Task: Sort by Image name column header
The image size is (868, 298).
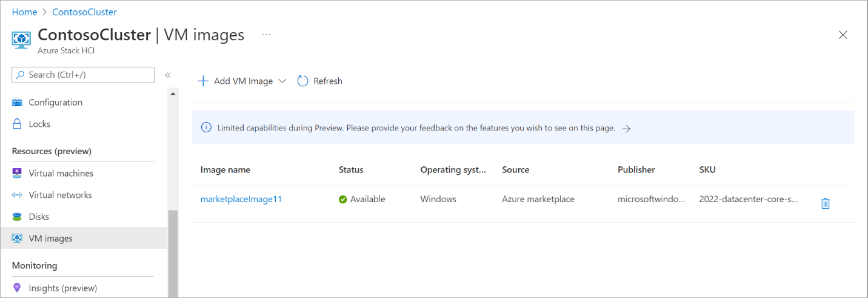Action: (x=225, y=170)
